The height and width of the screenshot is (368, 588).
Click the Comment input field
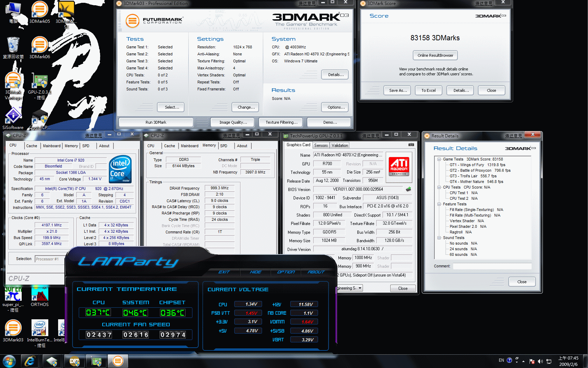click(492, 266)
